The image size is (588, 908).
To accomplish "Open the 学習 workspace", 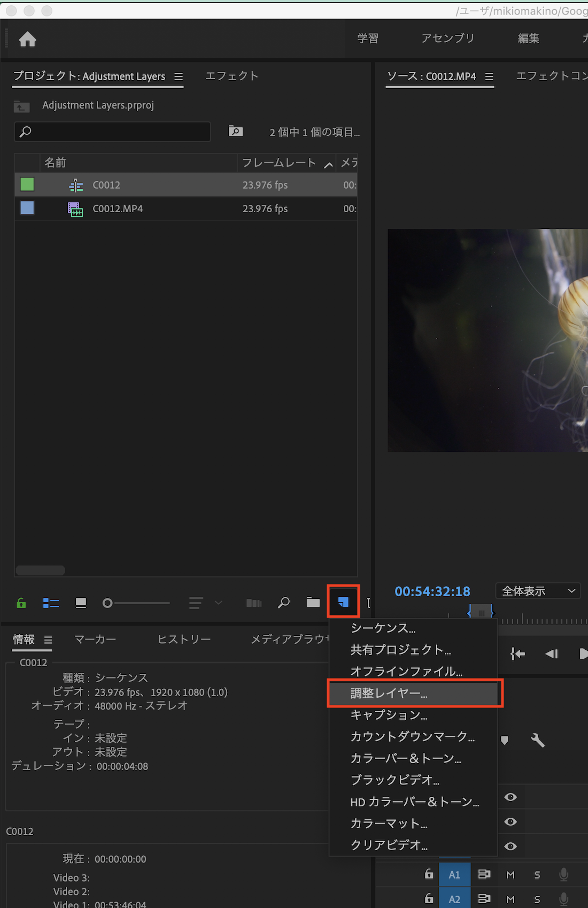I will coord(368,39).
